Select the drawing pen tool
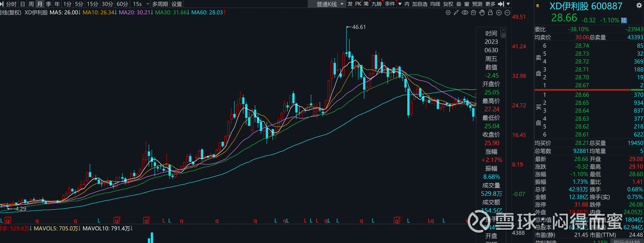The image size is (644, 243). (x=456, y=12)
